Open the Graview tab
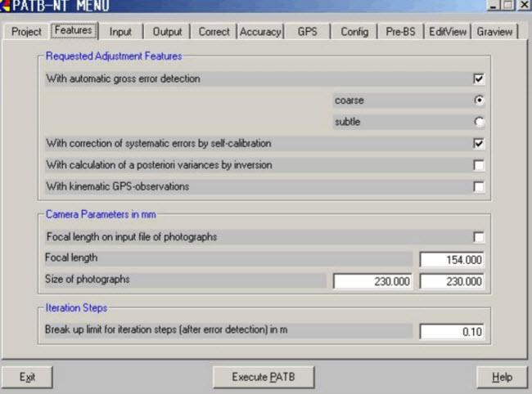This screenshot has height=394, width=532. tap(494, 32)
